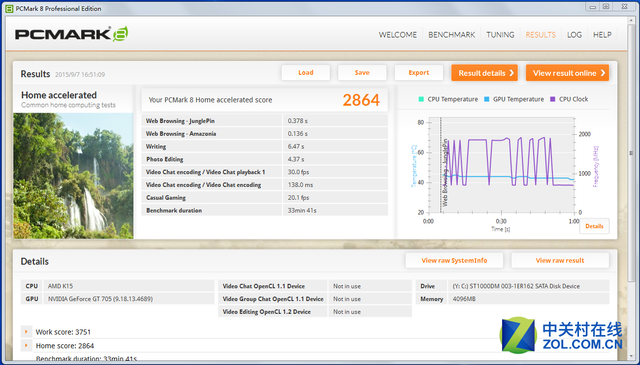Click the Load button

(x=306, y=73)
